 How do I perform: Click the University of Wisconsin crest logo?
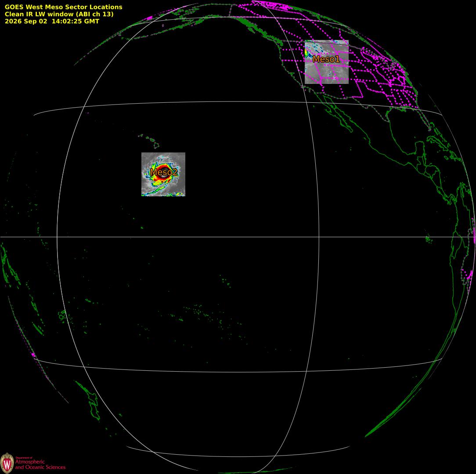pyautogui.click(x=7, y=463)
